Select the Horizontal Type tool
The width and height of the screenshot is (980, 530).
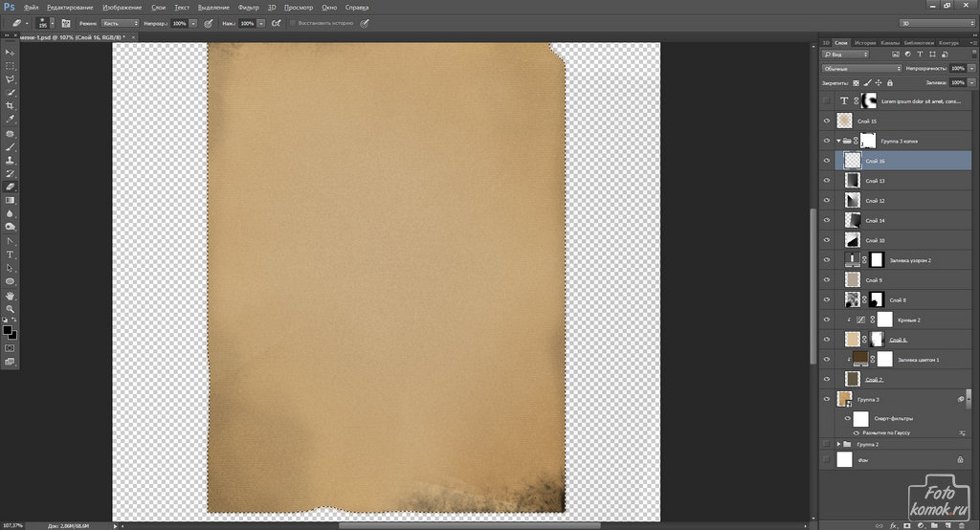[x=11, y=255]
